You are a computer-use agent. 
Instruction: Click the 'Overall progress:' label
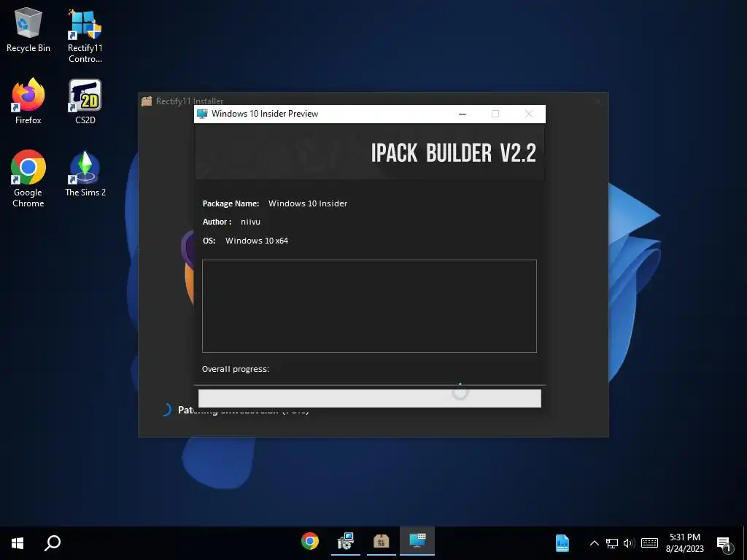pyautogui.click(x=236, y=369)
